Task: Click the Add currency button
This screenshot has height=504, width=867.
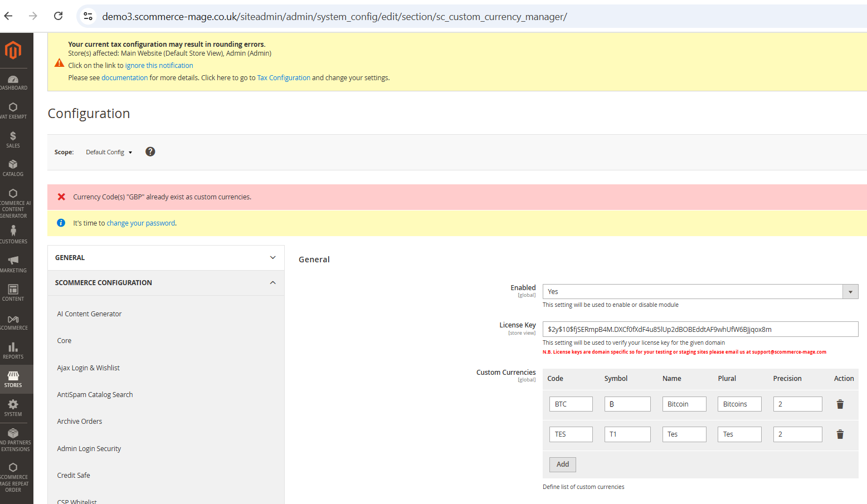Action: point(562,464)
